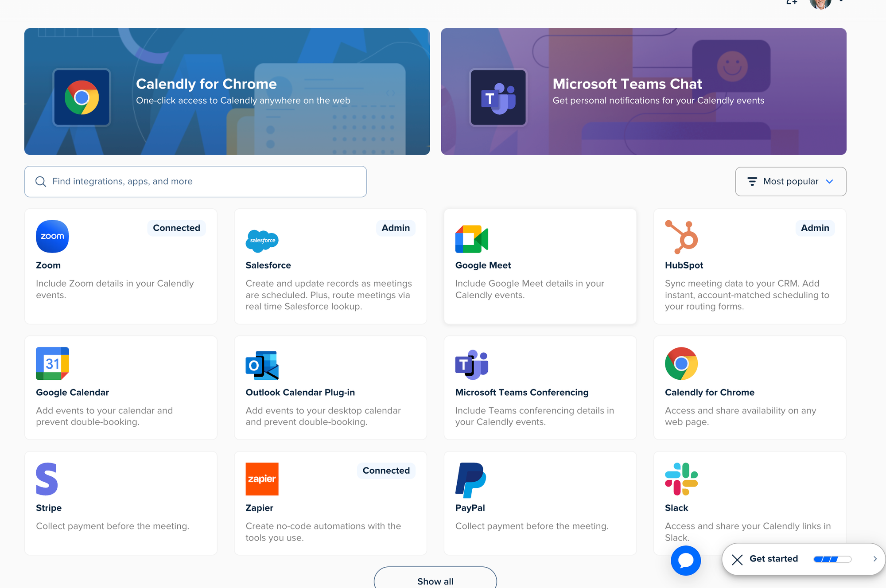Image resolution: width=886 pixels, height=588 pixels.
Task: Select the Microsoft Teams Conferencing icon
Action: coord(471,364)
